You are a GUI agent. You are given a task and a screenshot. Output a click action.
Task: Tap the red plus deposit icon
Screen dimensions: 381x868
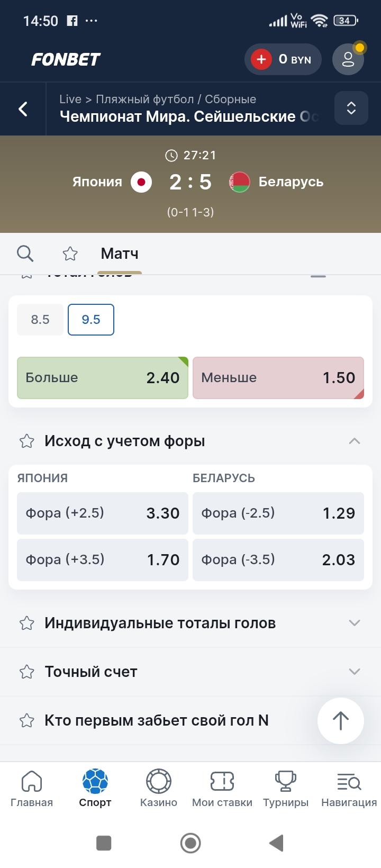261,59
